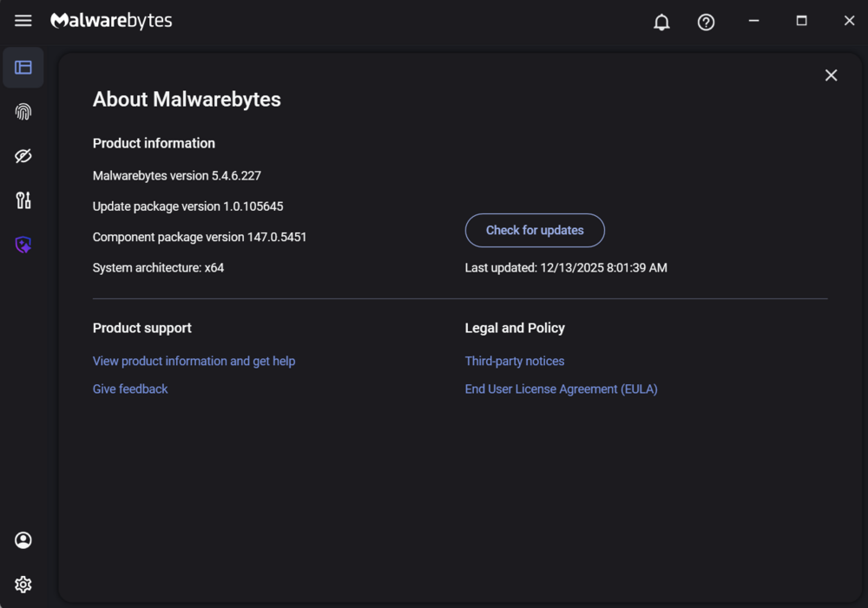Open the Tools sidebar icon
Viewport: 868px width, 608px height.
pyautogui.click(x=23, y=200)
